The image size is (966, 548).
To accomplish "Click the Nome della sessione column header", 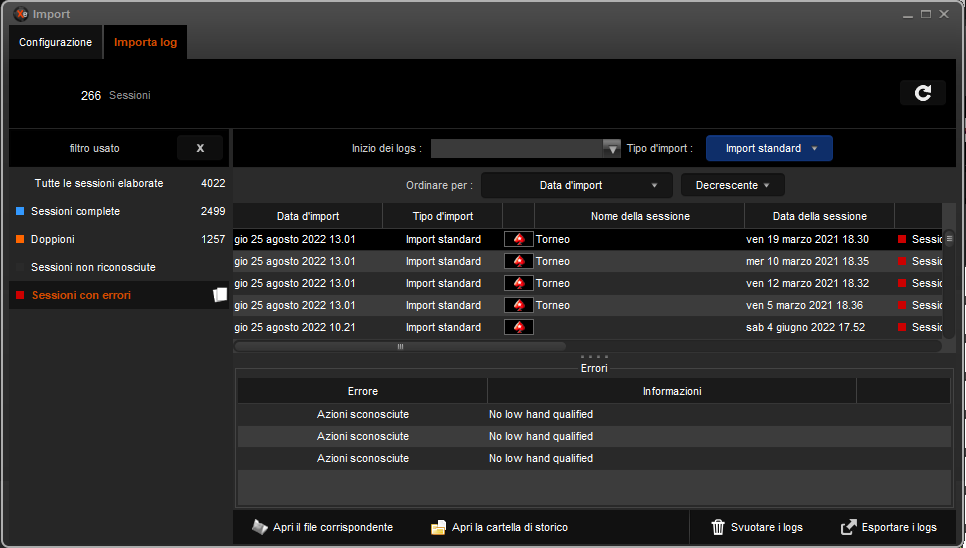I will (x=639, y=216).
